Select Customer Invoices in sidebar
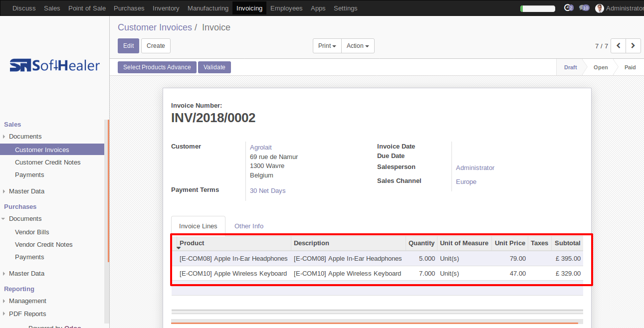 point(52,150)
